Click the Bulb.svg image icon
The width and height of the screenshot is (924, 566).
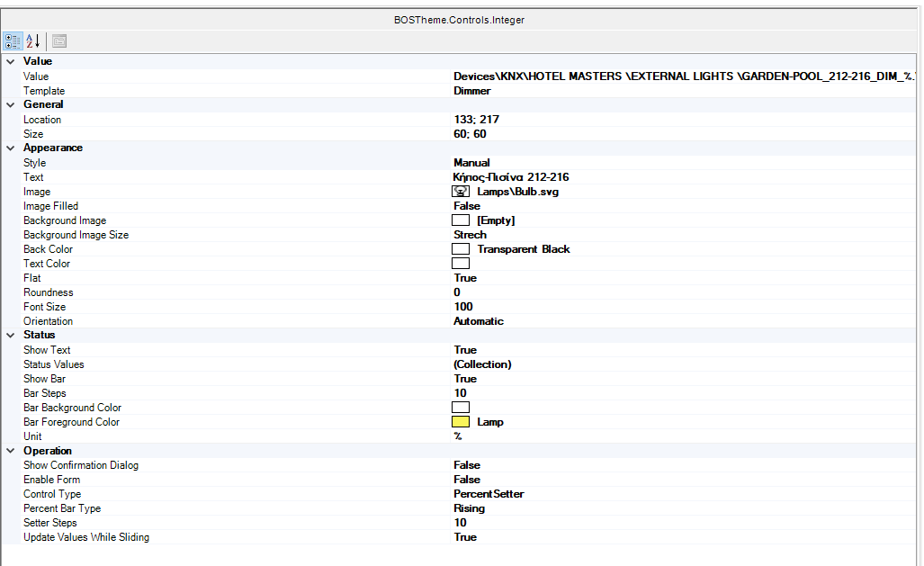click(460, 192)
